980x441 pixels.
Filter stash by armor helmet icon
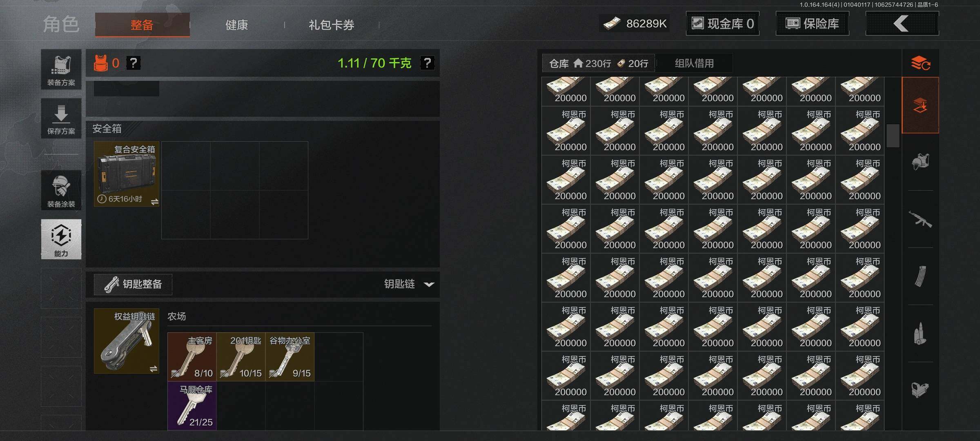(x=920, y=162)
